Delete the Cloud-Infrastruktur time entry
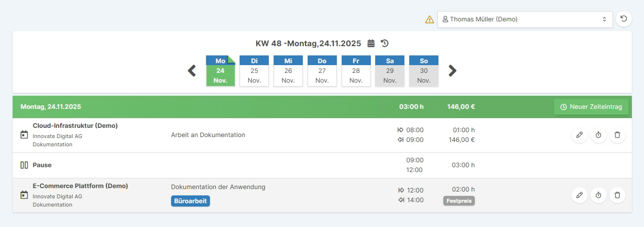644x227 pixels. pyautogui.click(x=617, y=135)
